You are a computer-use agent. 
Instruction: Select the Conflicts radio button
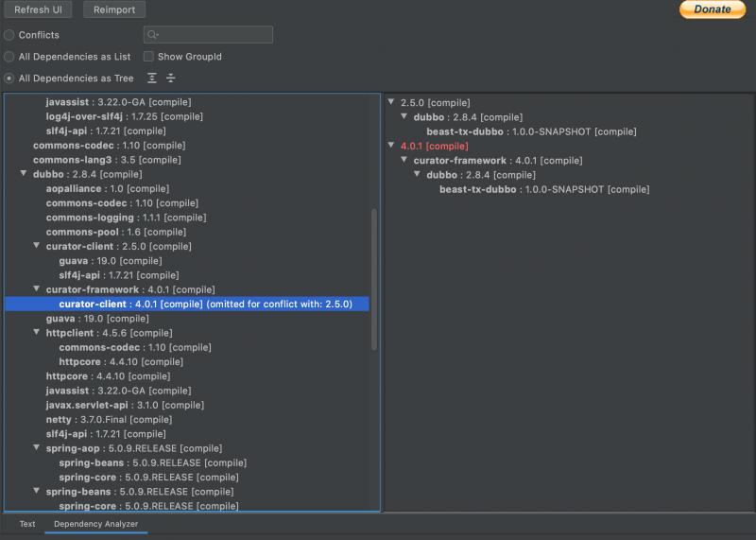[x=9, y=35]
